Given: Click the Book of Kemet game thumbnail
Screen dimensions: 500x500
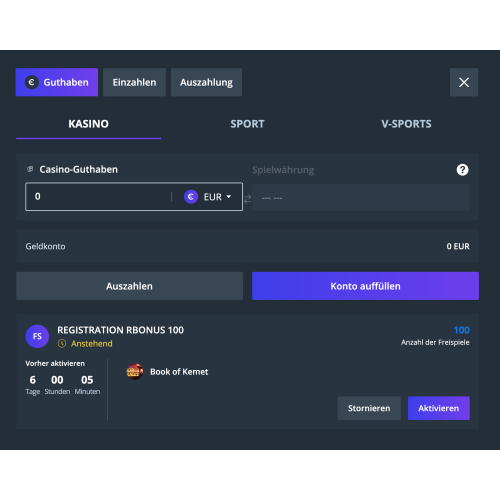Looking at the screenshot, I should point(135,372).
